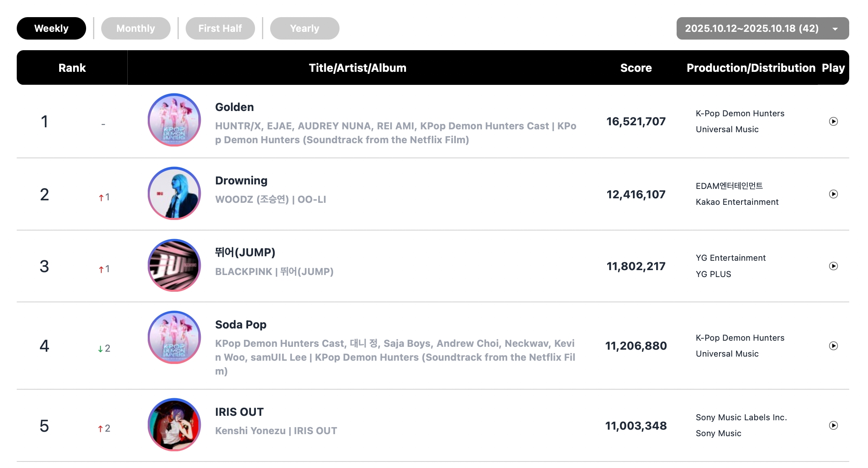Click the WOODZ artist and album text
The height and width of the screenshot is (468, 868).
pyautogui.click(x=270, y=200)
